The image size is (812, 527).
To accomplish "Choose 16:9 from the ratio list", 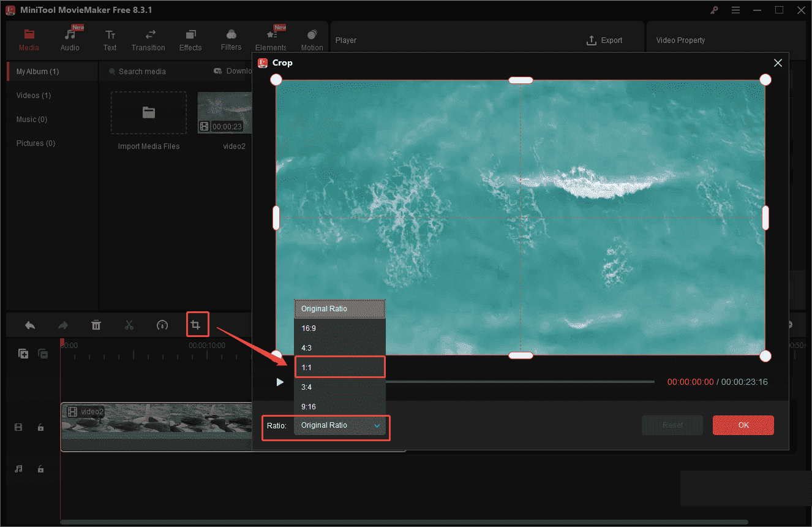I will coord(340,328).
